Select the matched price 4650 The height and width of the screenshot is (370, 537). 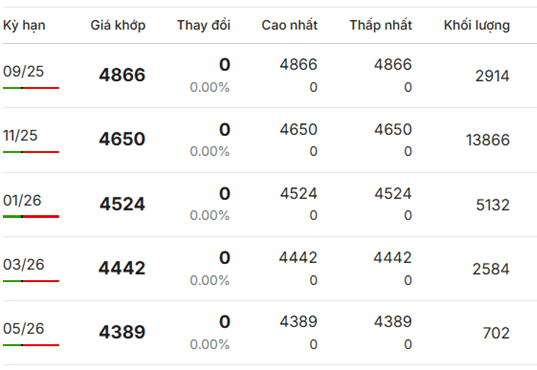122,139
